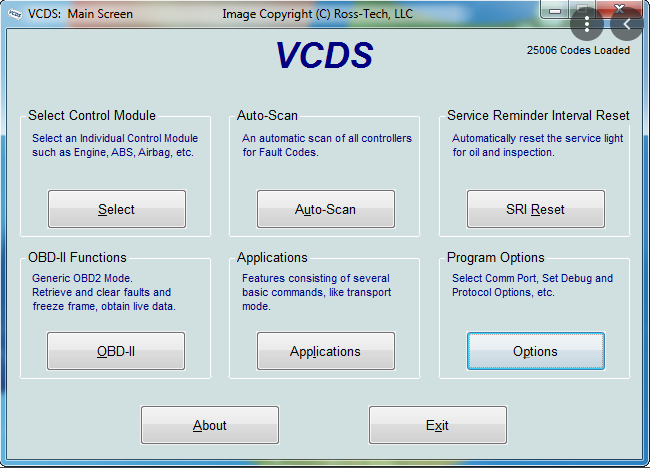Open the About dialog
The height and width of the screenshot is (468, 650).
[210, 425]
